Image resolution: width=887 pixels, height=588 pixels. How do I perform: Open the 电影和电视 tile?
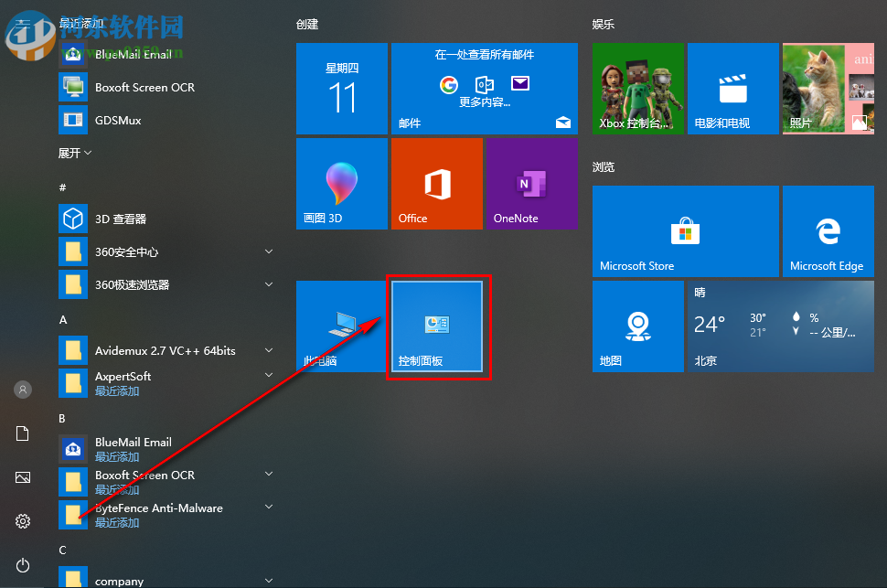732,88
